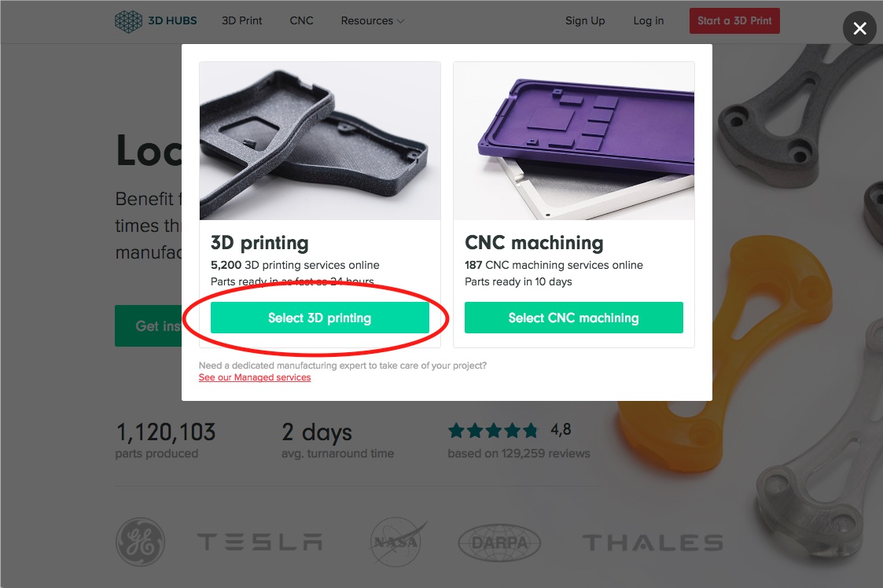883x588 pixels.
Task: Click the five-star rating icons
Action: click(x=493, y=430)
